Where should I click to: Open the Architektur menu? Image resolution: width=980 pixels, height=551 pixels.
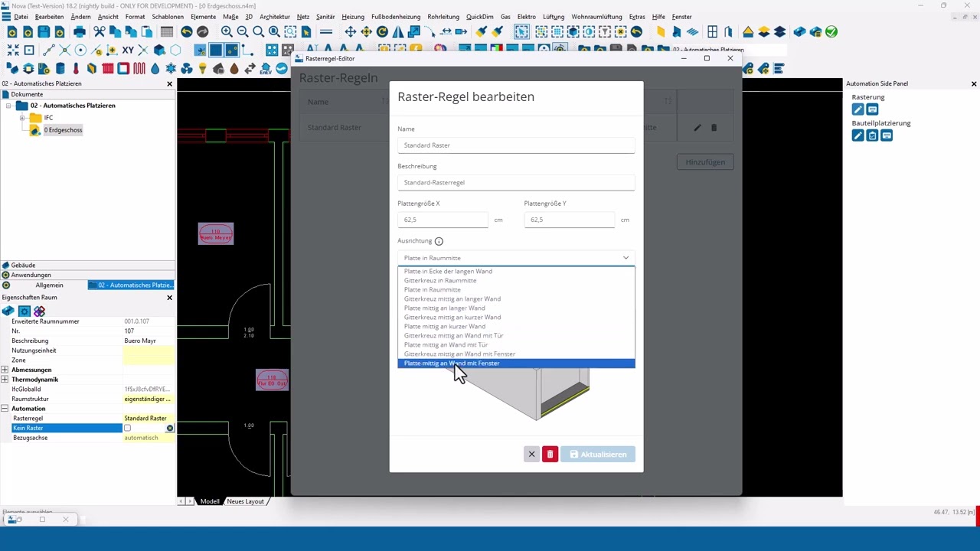274,17
